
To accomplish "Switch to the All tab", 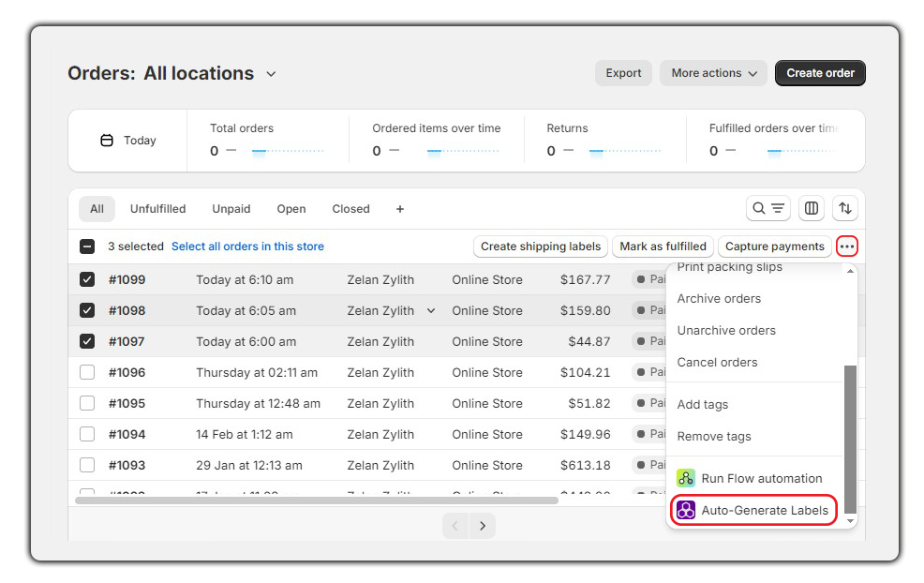I will (x=97, y=209).
